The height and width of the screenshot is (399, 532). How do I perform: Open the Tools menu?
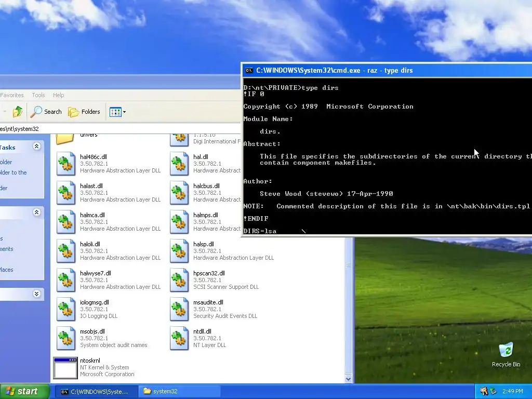(38, 95)
